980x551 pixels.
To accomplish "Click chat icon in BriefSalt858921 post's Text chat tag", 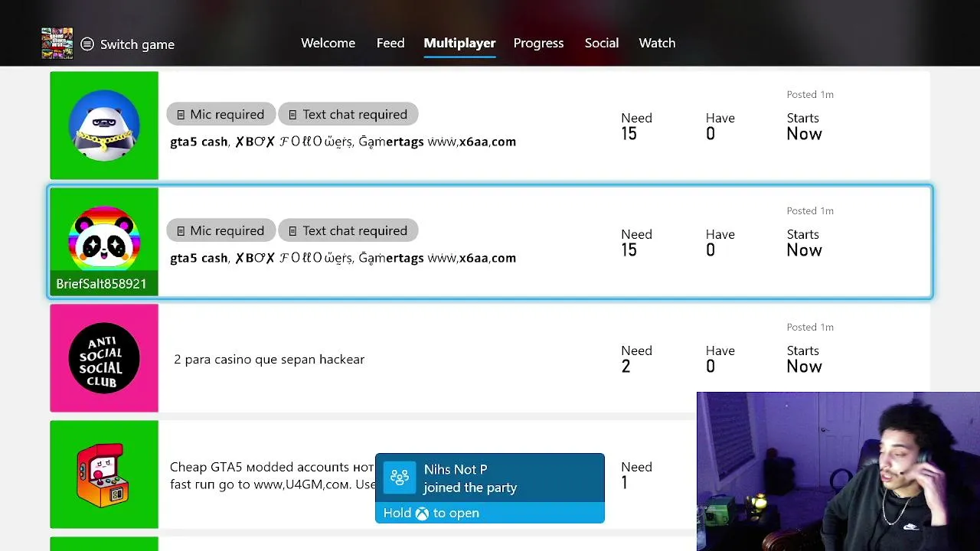I will click(292, 231).
